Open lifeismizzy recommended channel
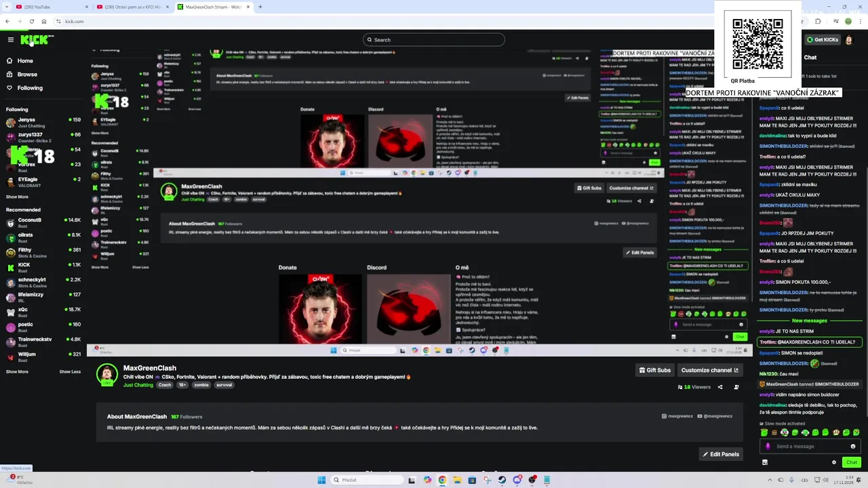This screenshot has width=868, height=488. tap(43, 298)
